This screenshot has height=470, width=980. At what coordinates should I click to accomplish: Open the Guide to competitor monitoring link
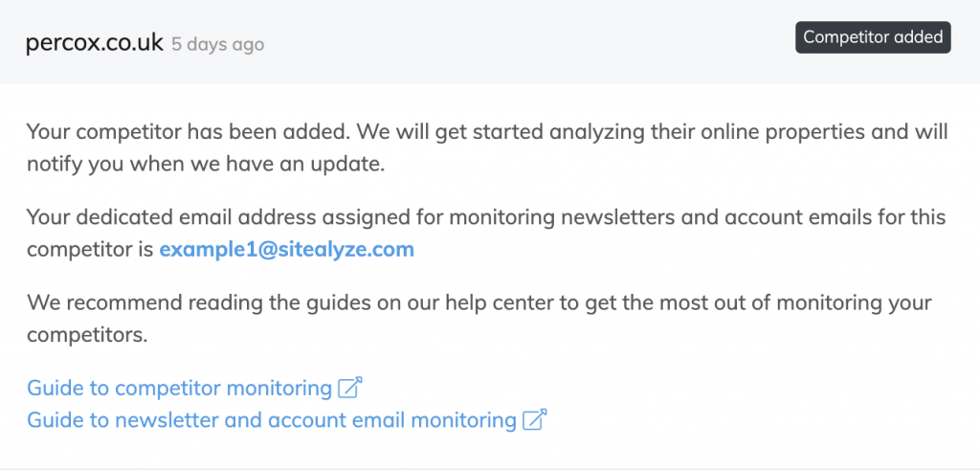click(179, 388)
